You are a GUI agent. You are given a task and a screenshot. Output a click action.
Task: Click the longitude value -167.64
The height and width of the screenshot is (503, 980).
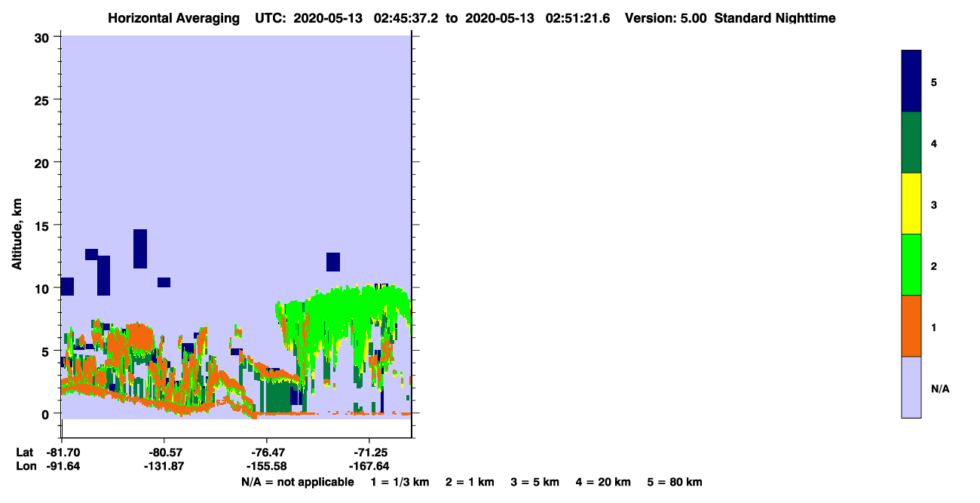(x=369, y=466)
